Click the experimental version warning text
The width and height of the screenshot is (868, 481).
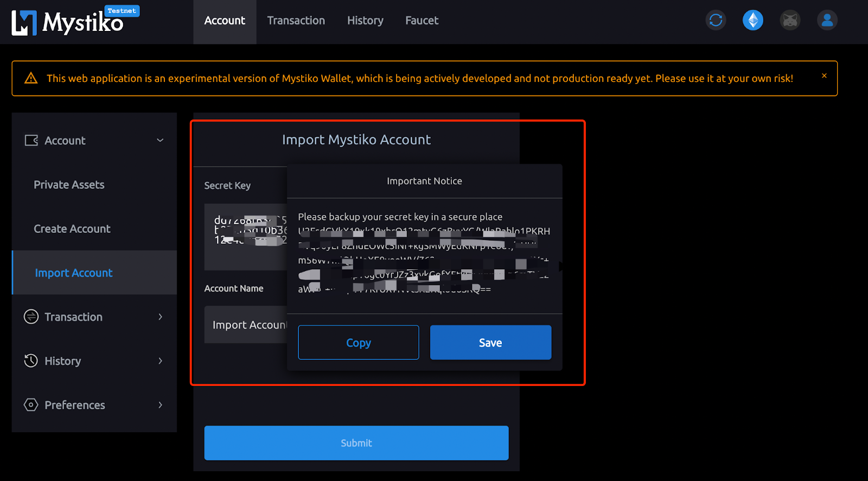[x=420, y=78]
